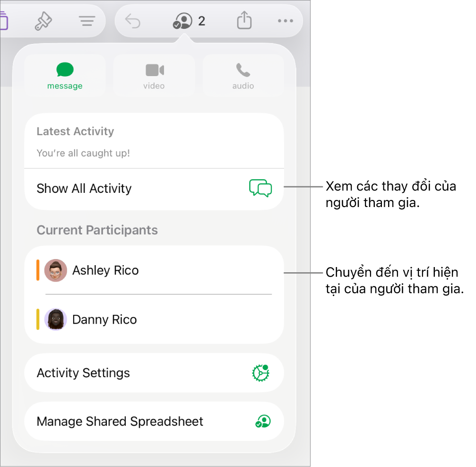
Task: Click Ashley Rico's avatar
Action: tap(56, 270)
